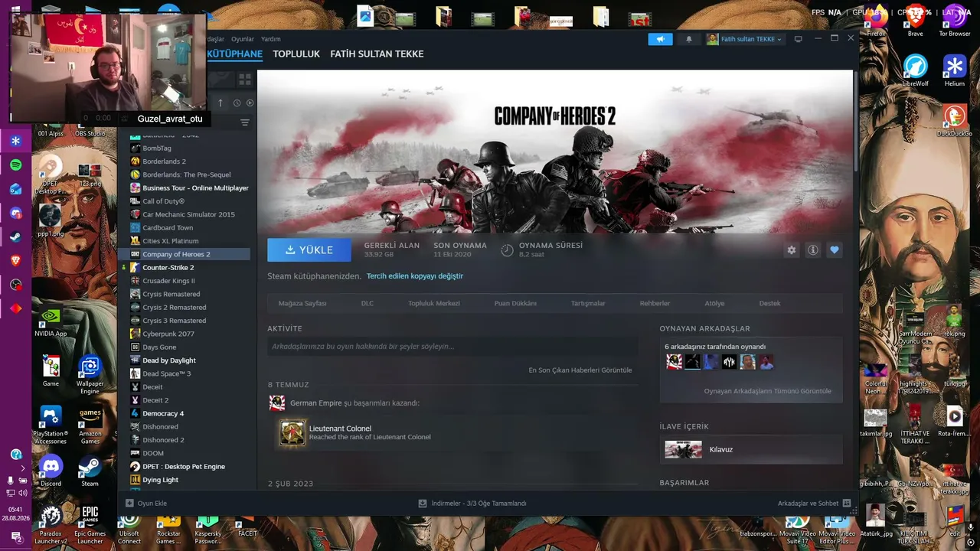Click the sort arrow icon in library sidebar
Screen dimensions: 980x551
point(220,103)
